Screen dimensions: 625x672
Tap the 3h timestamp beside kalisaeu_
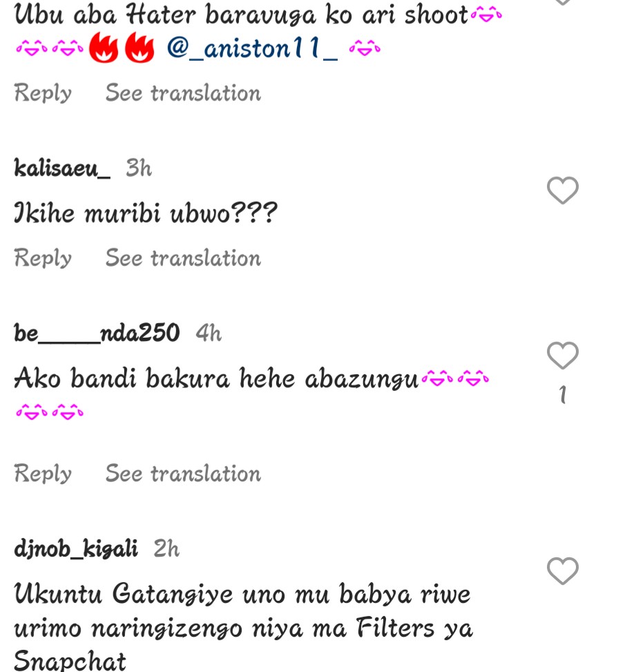(139, 168)
